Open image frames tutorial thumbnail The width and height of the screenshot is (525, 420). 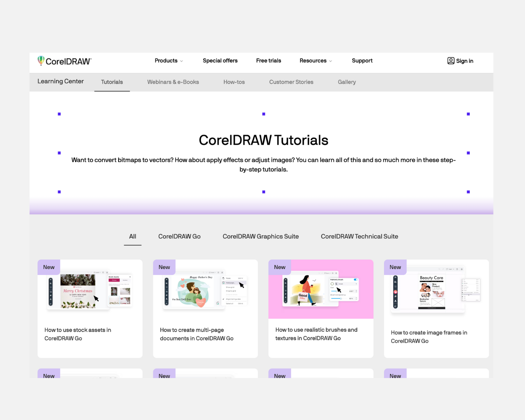pyautogui.click(x=436, y=289)
